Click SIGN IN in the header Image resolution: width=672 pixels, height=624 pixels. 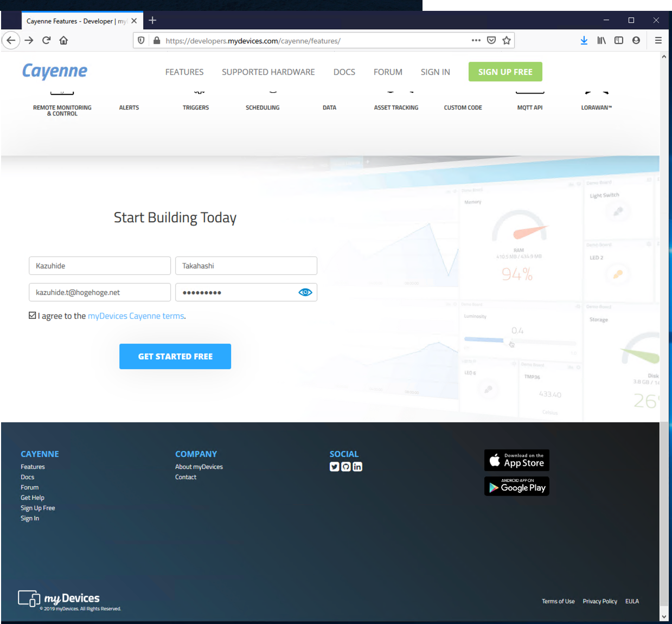click(x=436, y=72)
